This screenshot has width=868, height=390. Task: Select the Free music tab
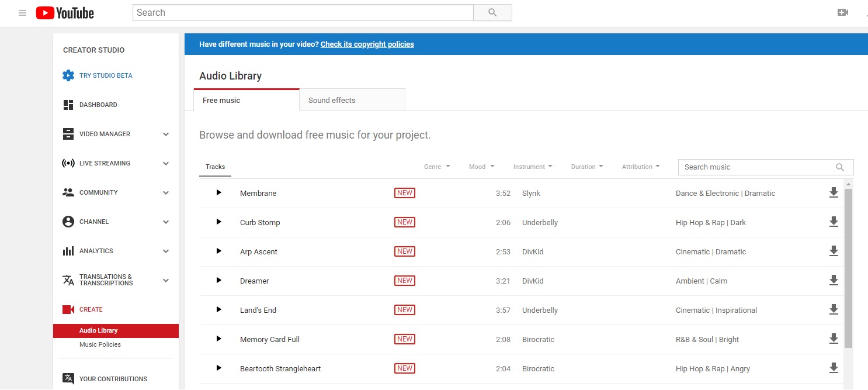(221, 100)
